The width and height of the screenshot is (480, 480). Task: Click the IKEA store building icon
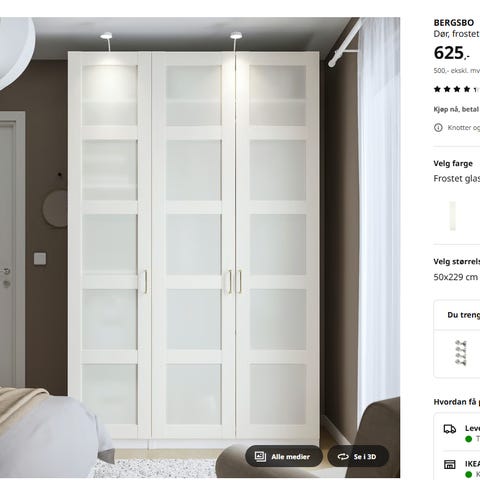(450, 464)
